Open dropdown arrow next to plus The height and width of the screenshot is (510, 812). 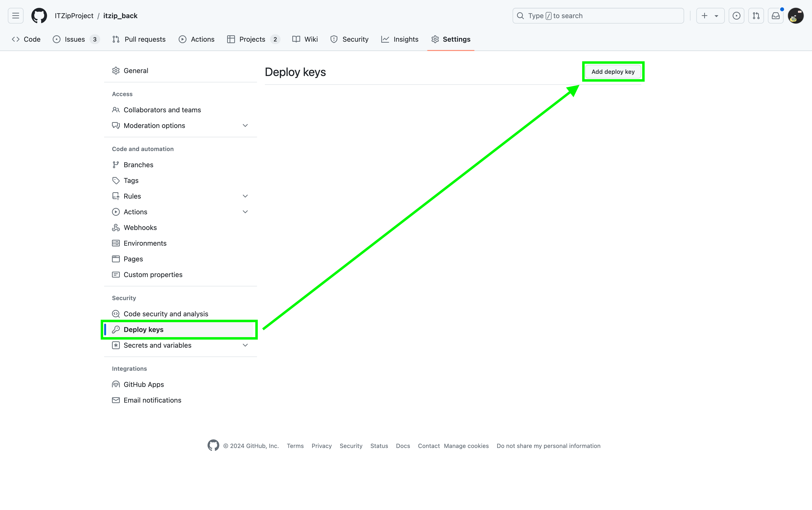(717, 16)
